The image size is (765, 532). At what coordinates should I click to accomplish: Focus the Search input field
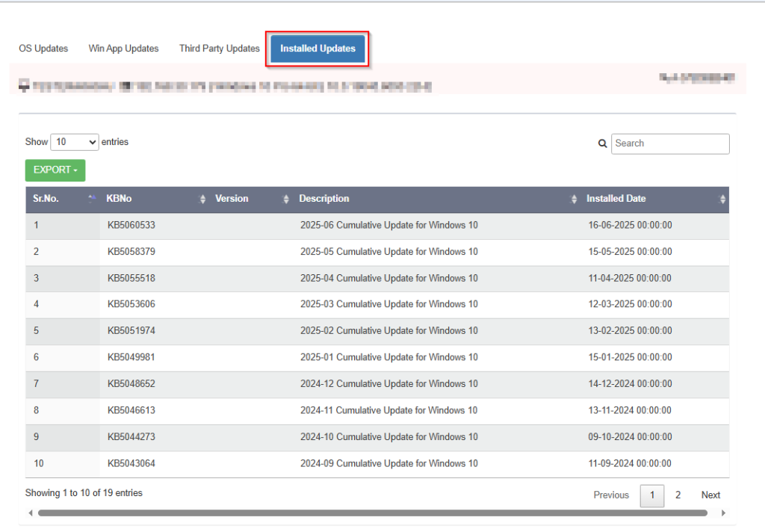pos(670,143)
